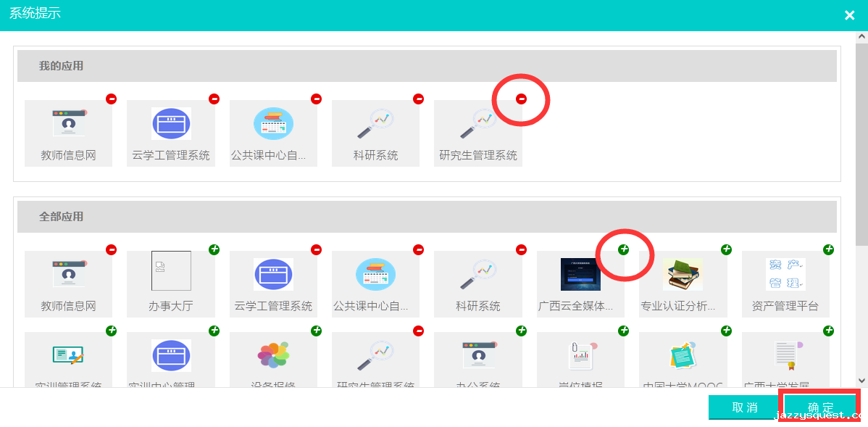The width and height of the screenshot is (868, 427).
Task: Open the 资产管理平台 app icon
Action: point(785,274)
